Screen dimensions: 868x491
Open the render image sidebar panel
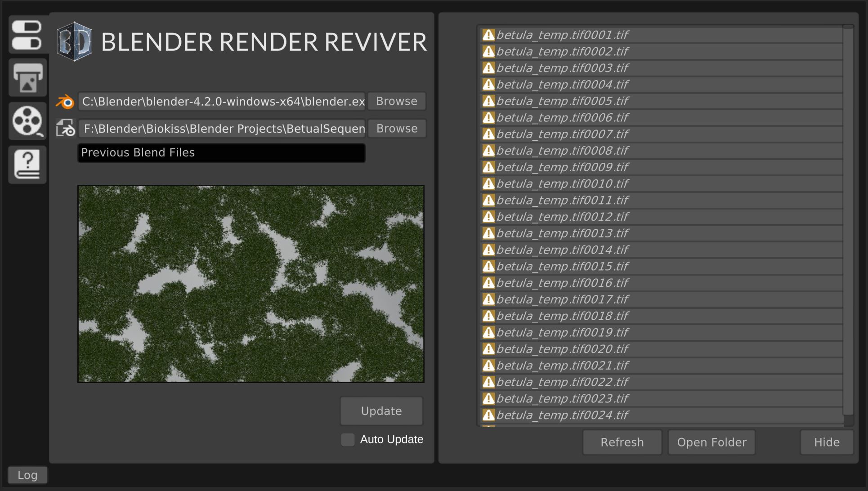click(x=27, y=78)
